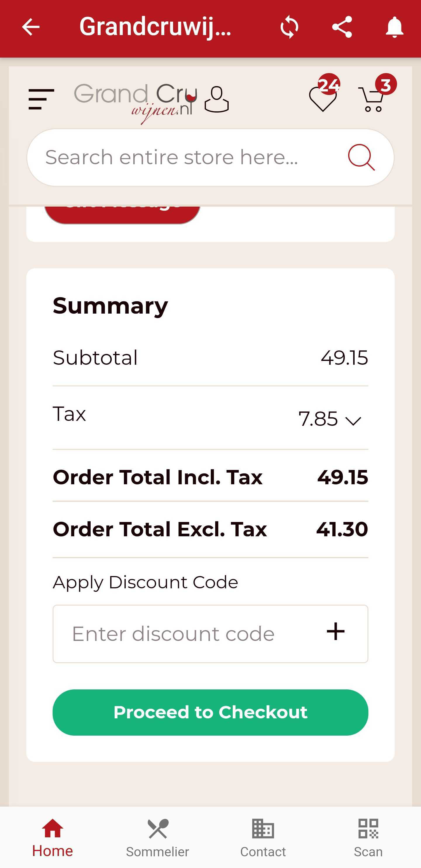Click the Grand Cru wijnen.nl logo
This screenshot has height=868, width=421.
click(x=135, y=101)
